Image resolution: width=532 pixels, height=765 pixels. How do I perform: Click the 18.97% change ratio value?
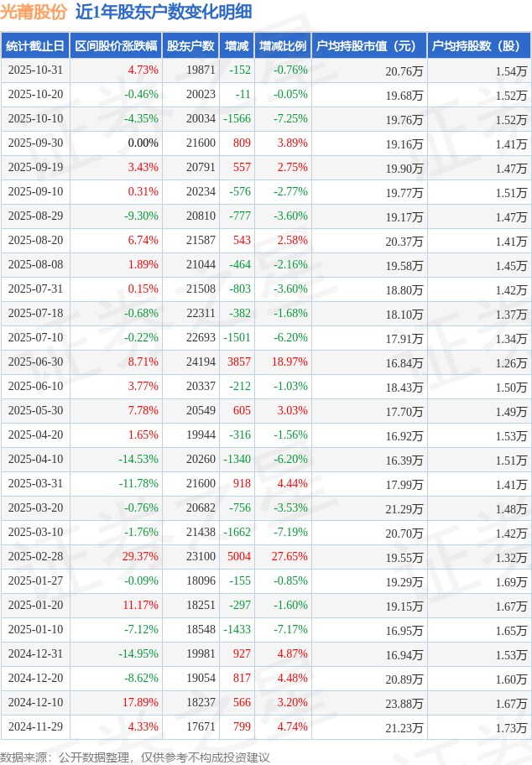(x=289, y=362)
